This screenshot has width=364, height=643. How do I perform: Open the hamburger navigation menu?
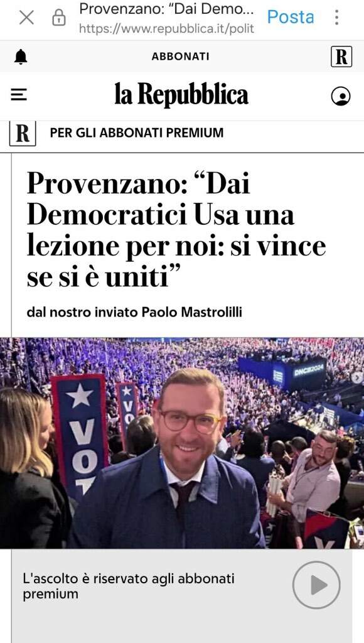[19, 95]
